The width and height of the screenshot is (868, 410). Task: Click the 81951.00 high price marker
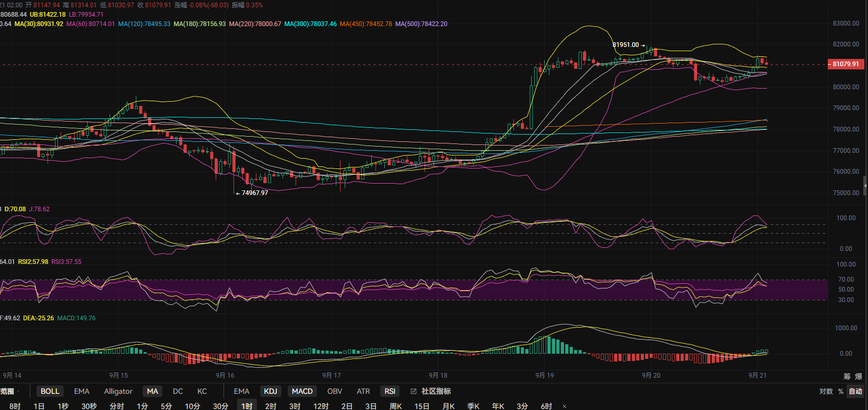pyautogui.click(x=628, y=45)
